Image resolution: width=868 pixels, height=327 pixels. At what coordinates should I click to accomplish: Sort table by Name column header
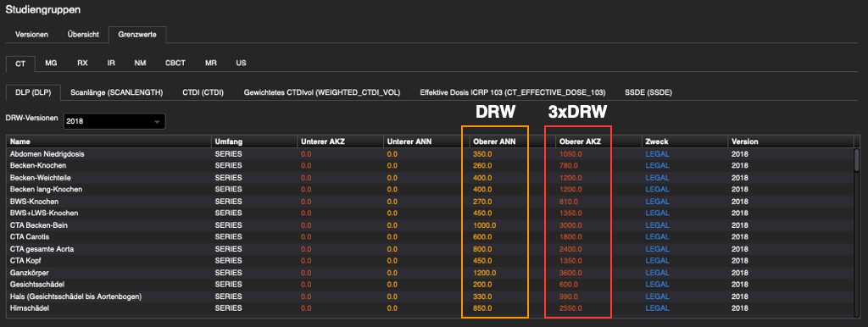pyautogui.click(x=108, y=141)
